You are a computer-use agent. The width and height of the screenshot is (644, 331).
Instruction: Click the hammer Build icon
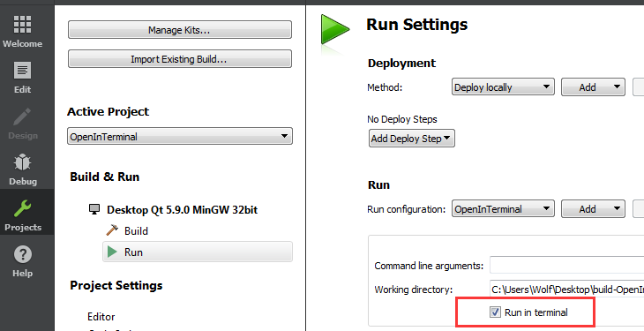[x=112, y=230]
